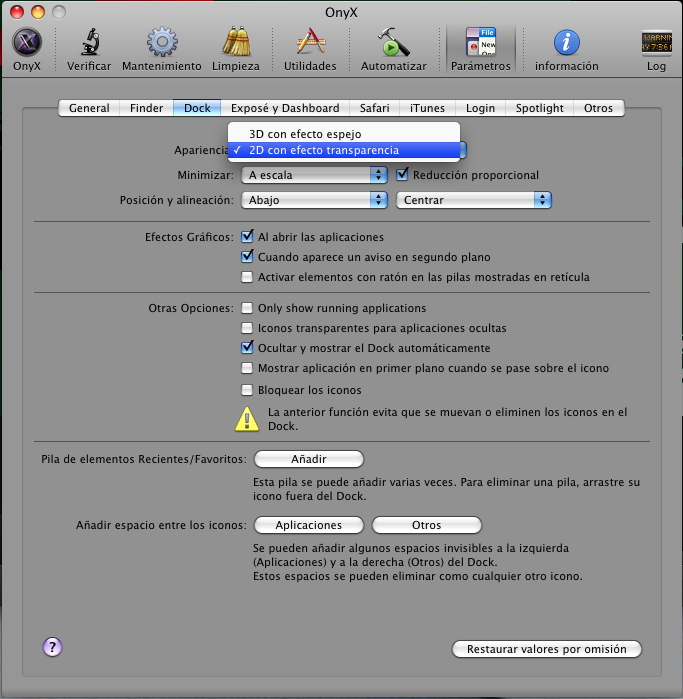Open the Log toolbar icon
Viewport: 683px width, 699px height.
click(656, 49)
